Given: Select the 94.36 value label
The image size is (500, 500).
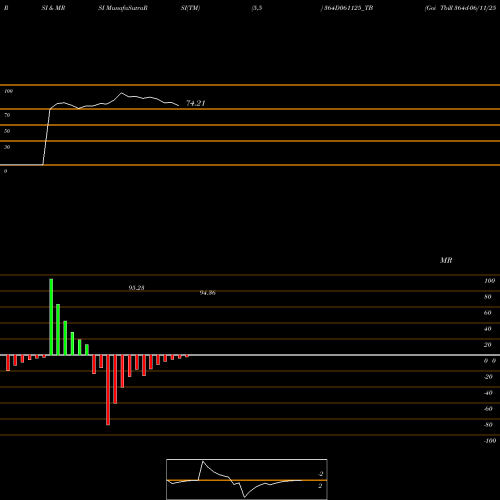Looking at the screenshot, I should pos(208,293).
